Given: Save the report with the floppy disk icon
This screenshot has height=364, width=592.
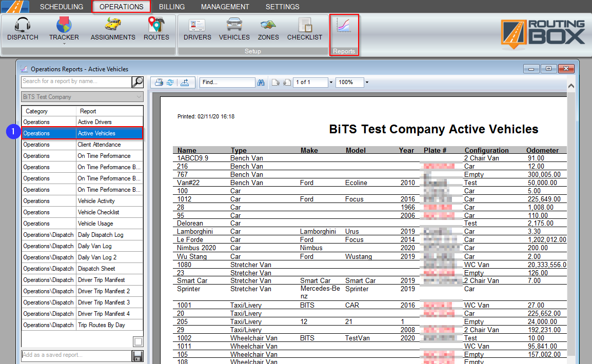Looking at the screenshot, I should pyautogui.click(x=137, y=356).
